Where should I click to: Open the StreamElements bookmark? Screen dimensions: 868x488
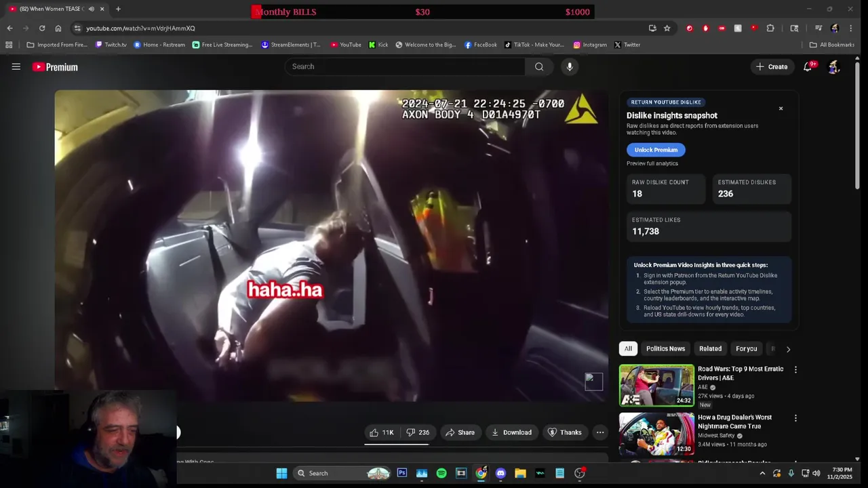[x=291, y=45]
